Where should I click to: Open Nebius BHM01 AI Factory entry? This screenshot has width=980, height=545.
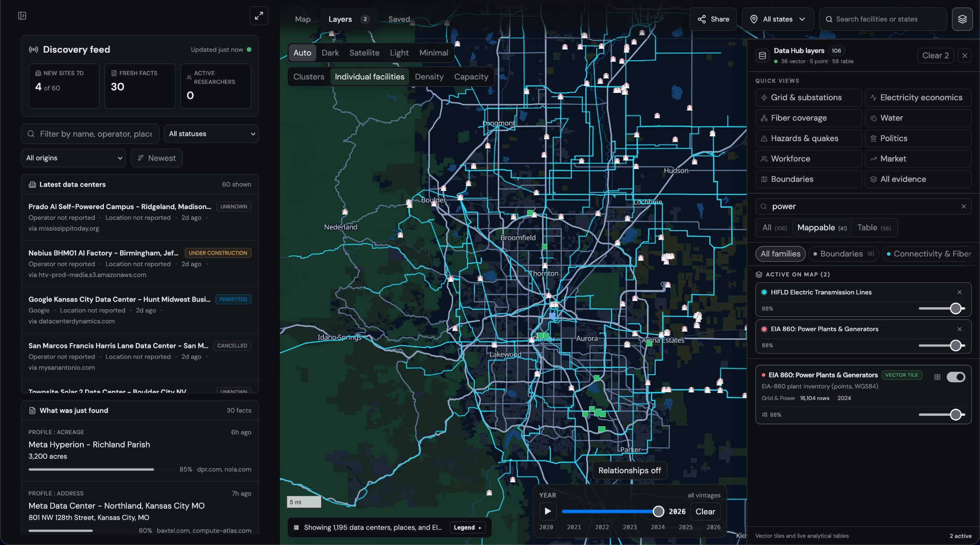pos(140,264)
